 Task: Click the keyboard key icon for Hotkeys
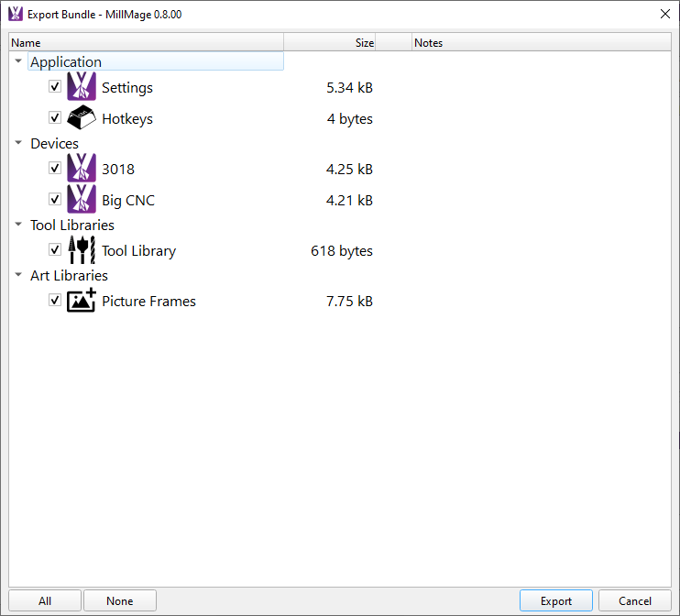coord(81,118)
